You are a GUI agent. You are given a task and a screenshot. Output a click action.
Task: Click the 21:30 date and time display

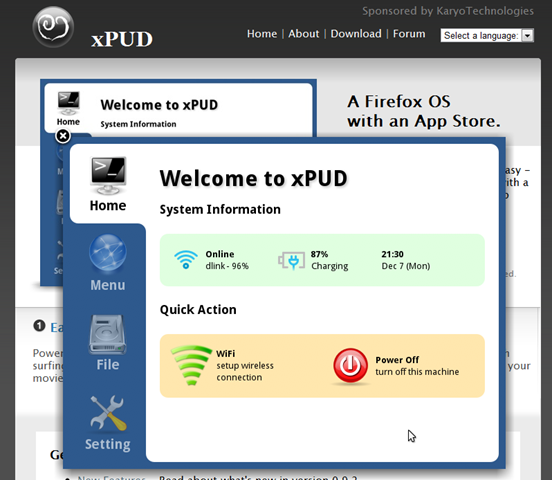coord(406,260)
